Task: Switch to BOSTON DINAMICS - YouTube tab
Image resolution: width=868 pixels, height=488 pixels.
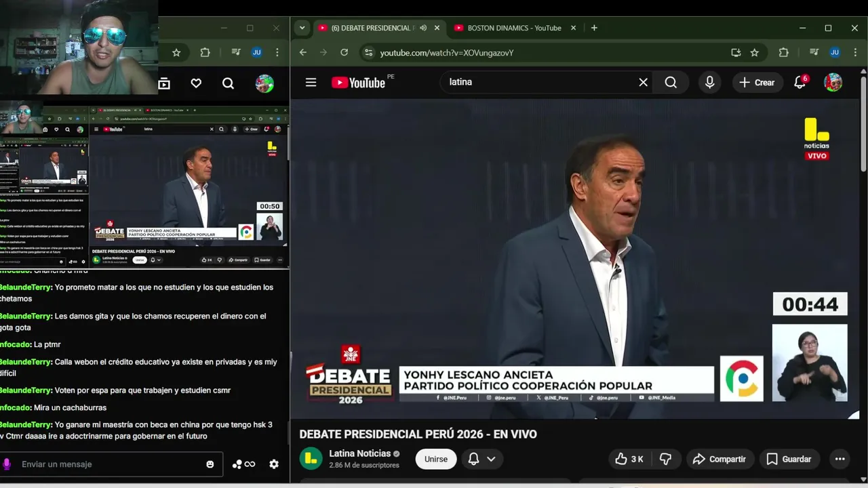Action: [514, 28]
